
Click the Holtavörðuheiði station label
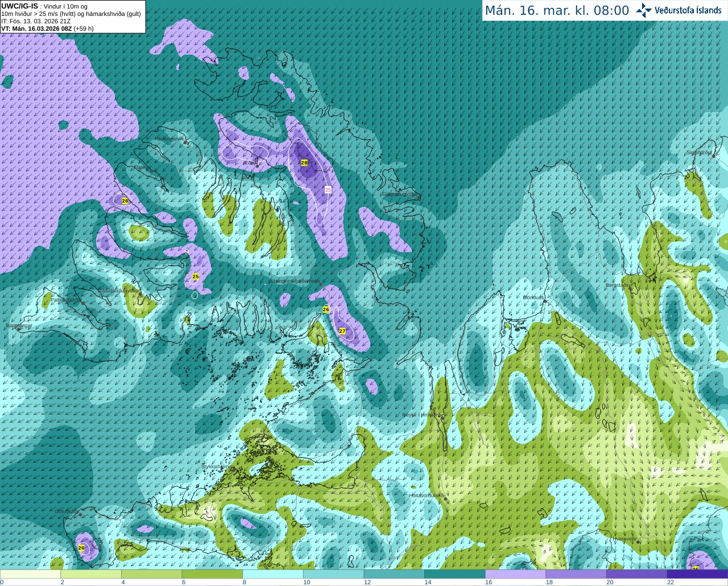coord(427,496)
